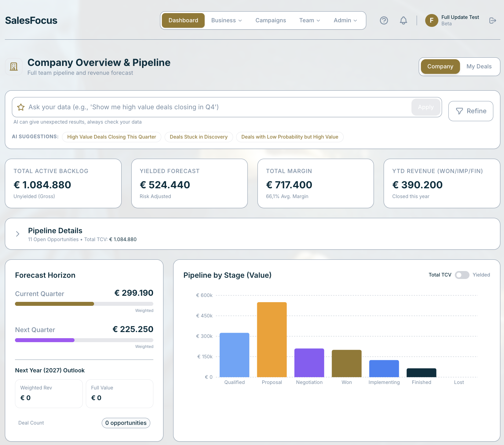Open the Campaigns page

[x=271, y=20]
